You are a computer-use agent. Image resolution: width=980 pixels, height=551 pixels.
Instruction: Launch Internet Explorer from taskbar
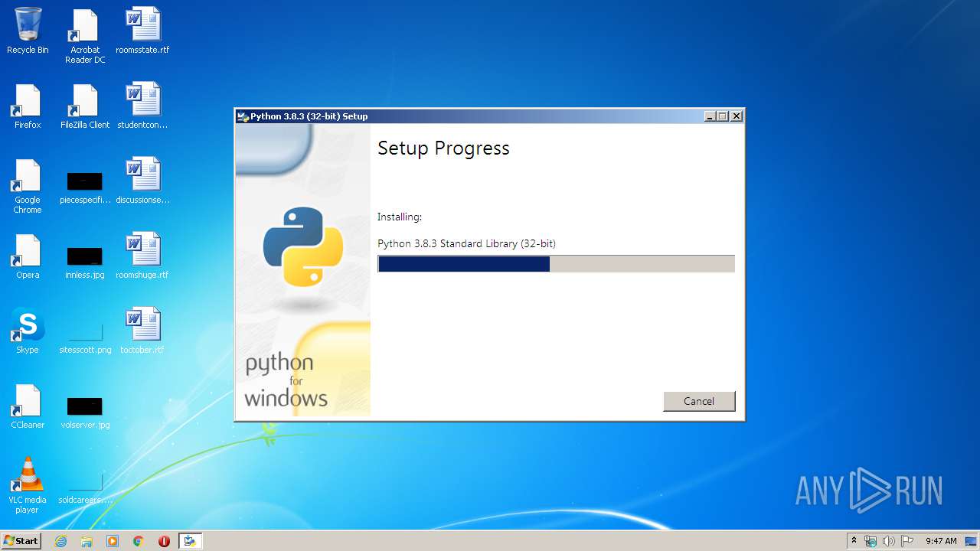coord(61,541)
